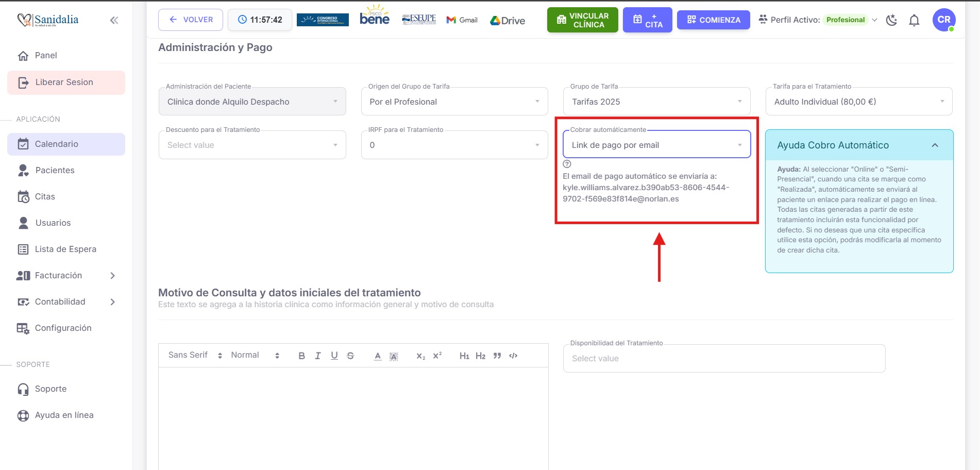Pick the text color tool
980x470 pixels.
pyautogui.click(x=378, y=356)
